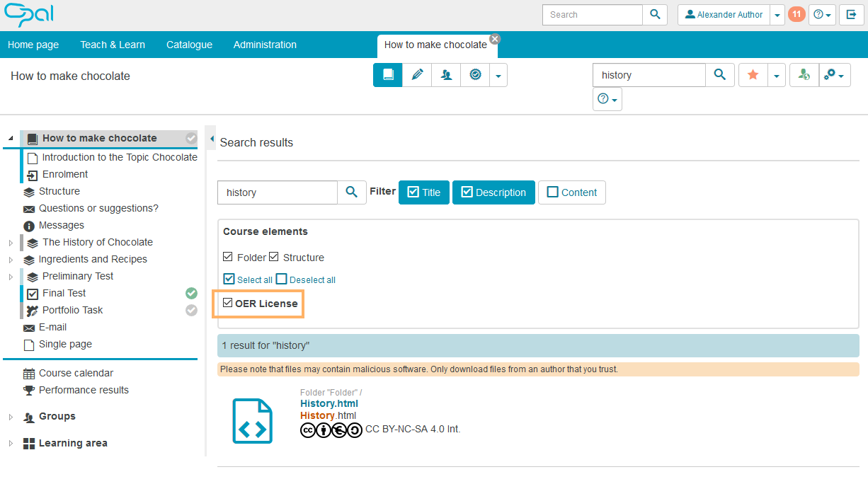This screenshot has width=868, height=484.
Task: Click the History.html file thumbnail icon
Action: click(253, 421)
